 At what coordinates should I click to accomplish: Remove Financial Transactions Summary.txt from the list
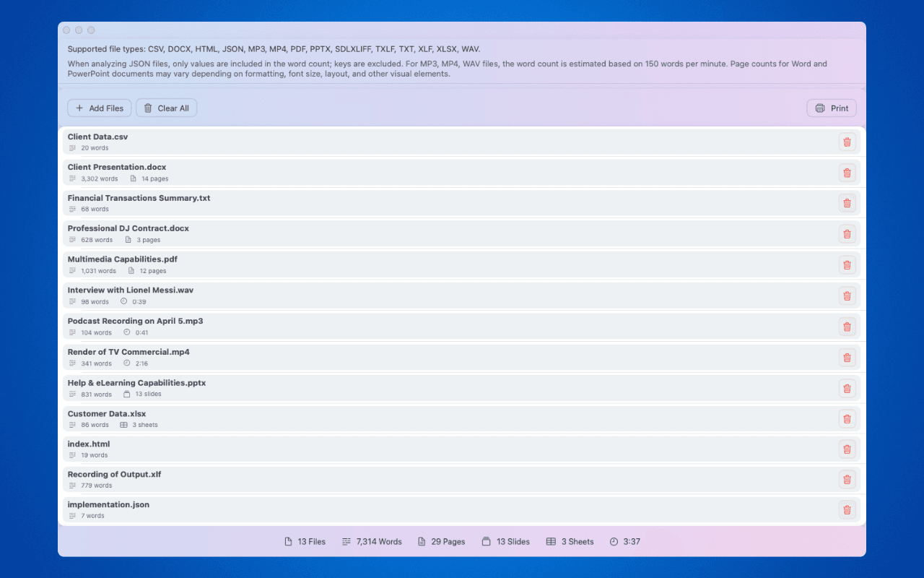847,203
